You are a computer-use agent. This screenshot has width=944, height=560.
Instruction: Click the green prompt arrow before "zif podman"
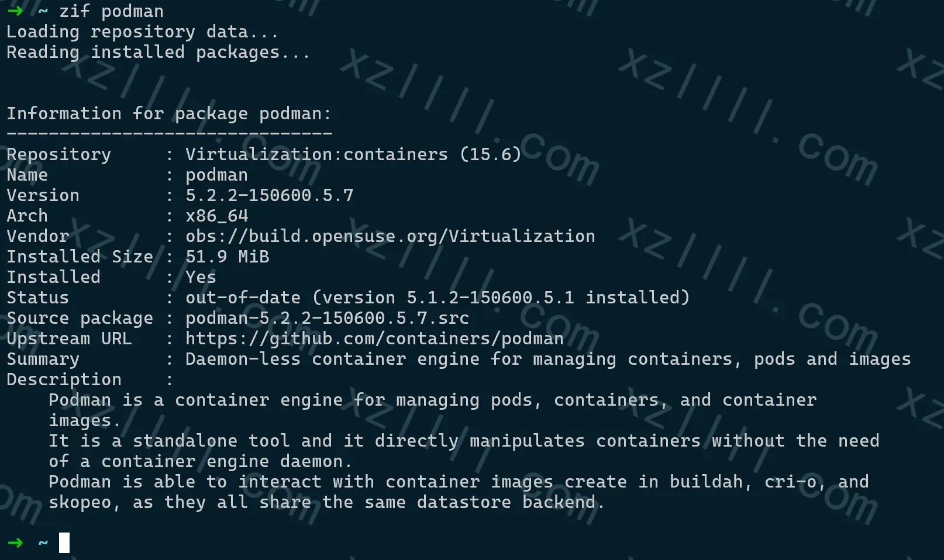[x=15, y=11]
